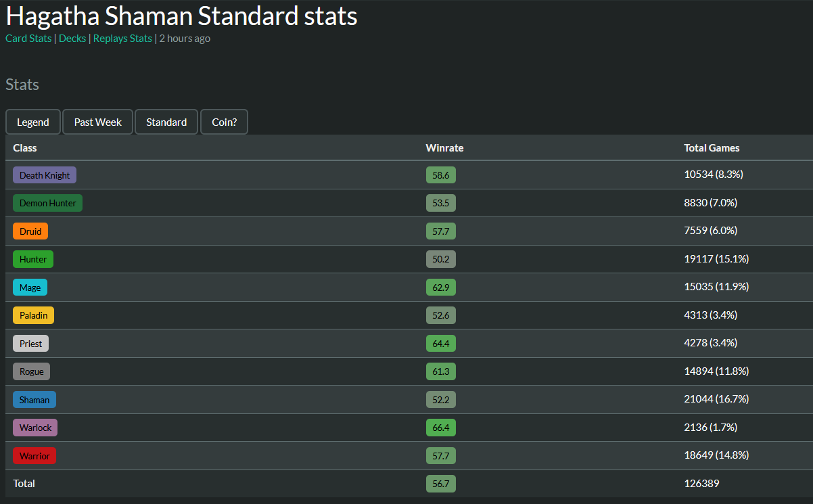The height and width of the screenshot is (504, 813).
Task: Click the 14894 (11.8%) games cell
Action: pos(716,371)
